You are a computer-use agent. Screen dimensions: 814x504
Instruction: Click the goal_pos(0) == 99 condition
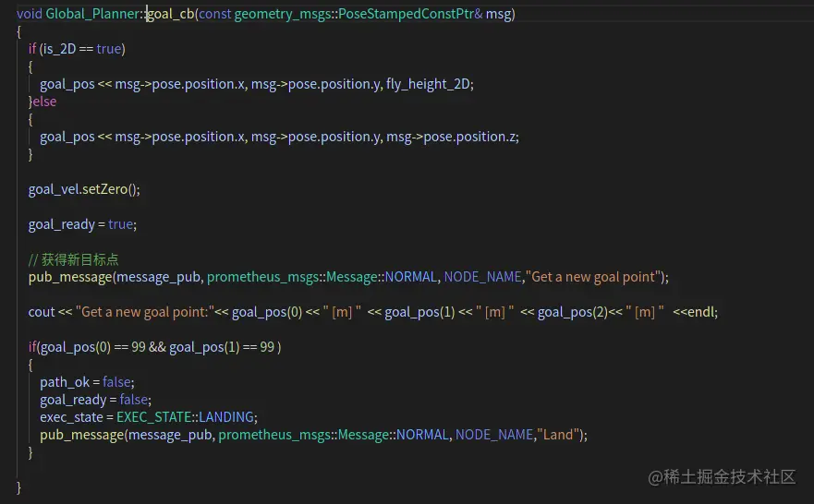[93, 347]
